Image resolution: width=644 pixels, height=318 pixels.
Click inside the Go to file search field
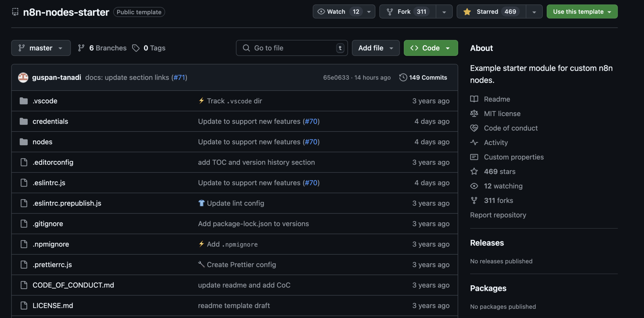283,48
